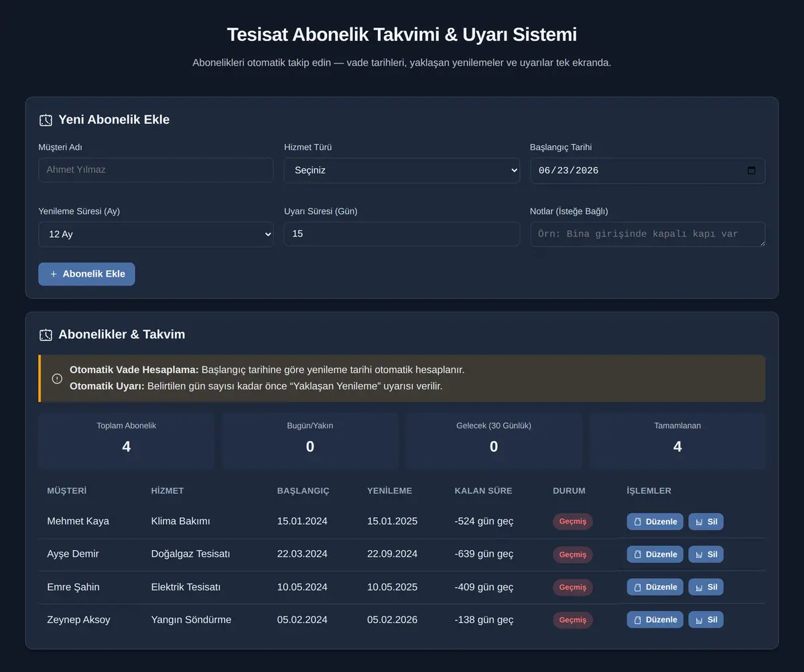Select the Ayşe Demir customer name
The width and height of the screenshot is (804, 672).
(73, 554)
